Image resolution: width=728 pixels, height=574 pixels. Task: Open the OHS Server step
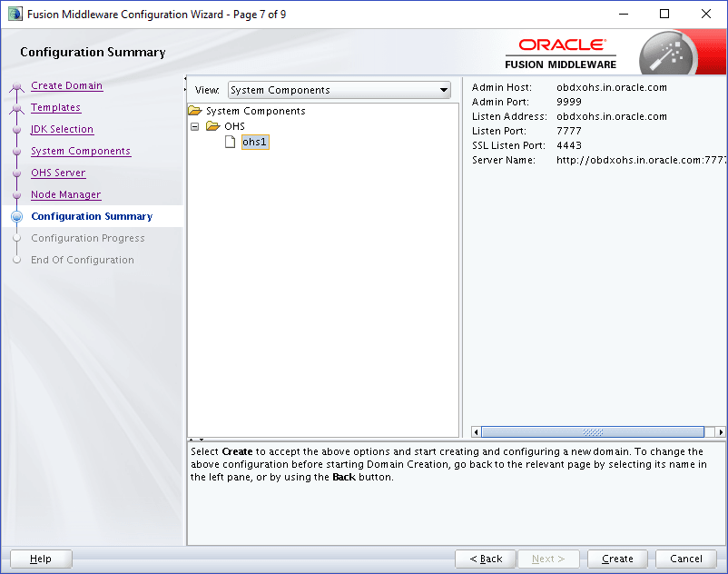click(x=58, y=173)
